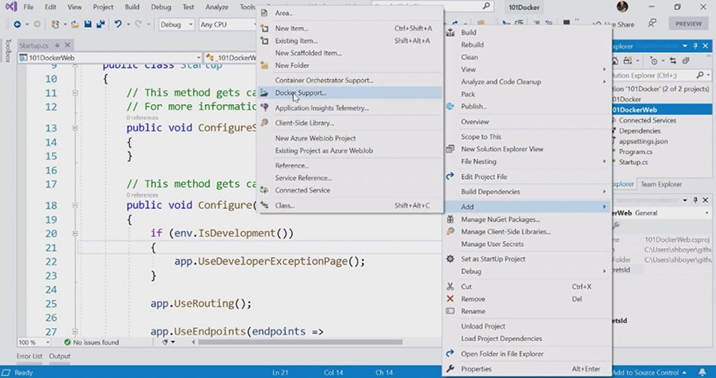Click the Solution Explorer sync icon
Viewport: 716px width, 378px height.
[673, 61]
